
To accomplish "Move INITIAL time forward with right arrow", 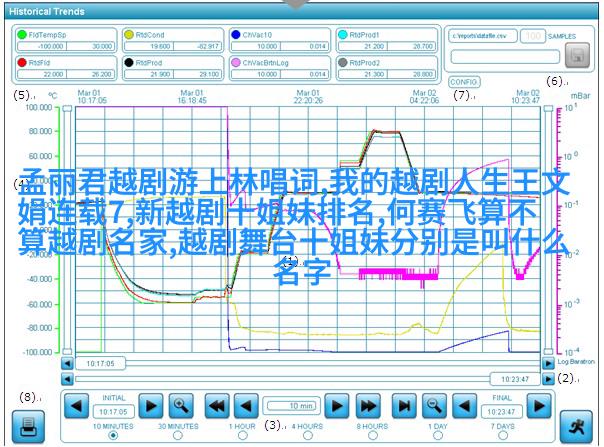I will coord(151,406).
